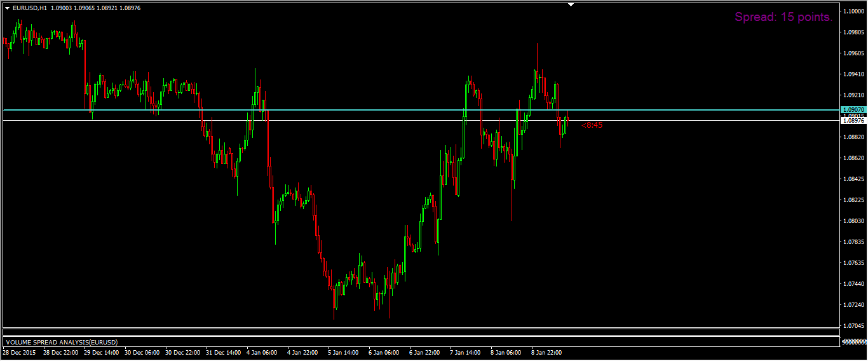Click the 4 Jan 06:00 time label

tap(262, 352)
